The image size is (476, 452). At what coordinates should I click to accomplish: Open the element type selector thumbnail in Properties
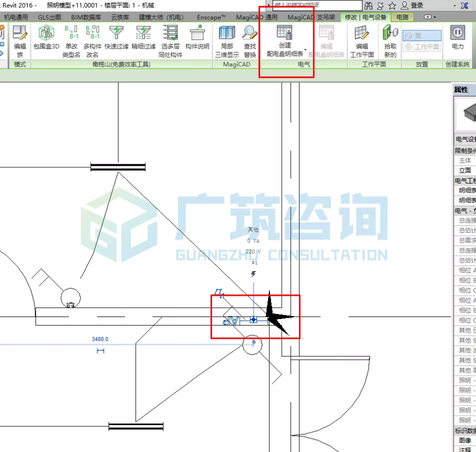pos(466,114)
